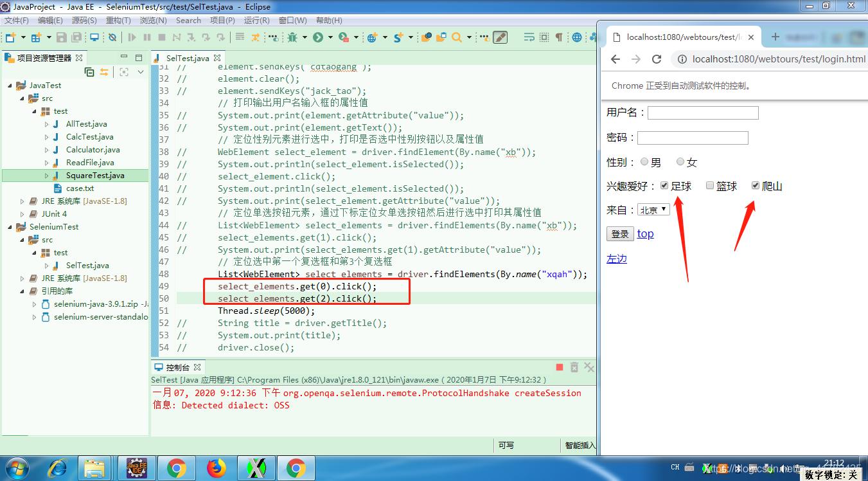Open dropdown arrow next to Debug icon
The height and width of the screenshot is (481, 868).
pos(305,37)
